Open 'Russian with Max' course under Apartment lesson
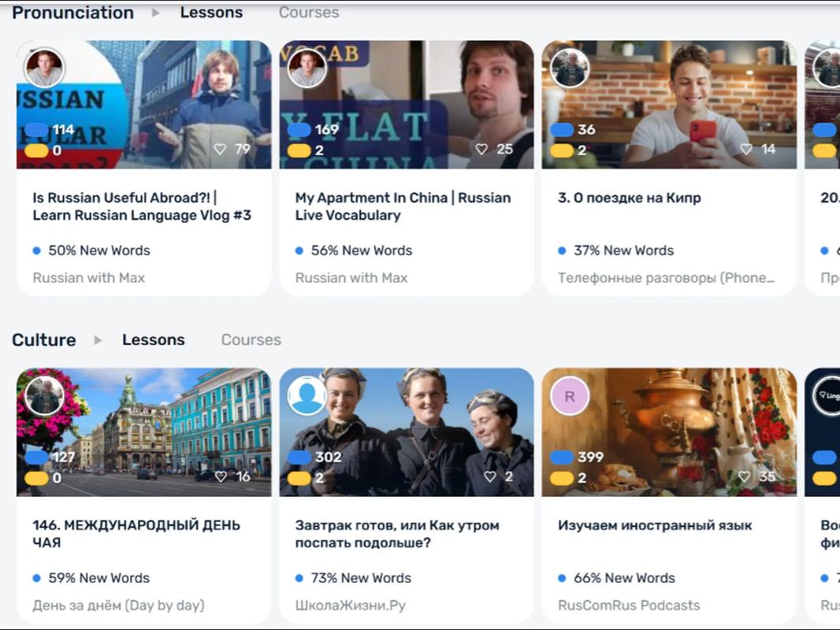The height and width of the screenshot is (630, 840). coord(351,278)
